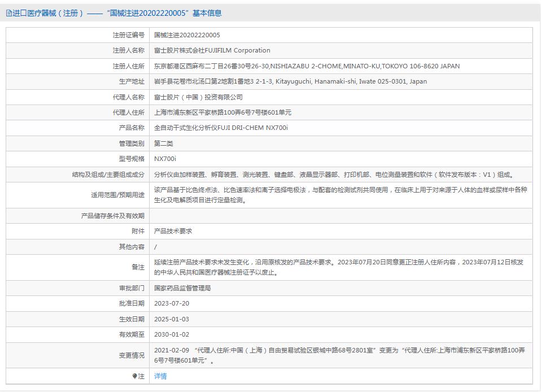Select the change record text dated 2021-02-09

point(339,355)
